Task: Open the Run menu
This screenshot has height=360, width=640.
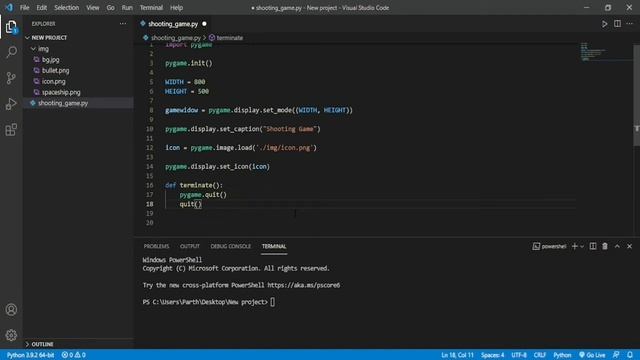Action: coord(127,8)
